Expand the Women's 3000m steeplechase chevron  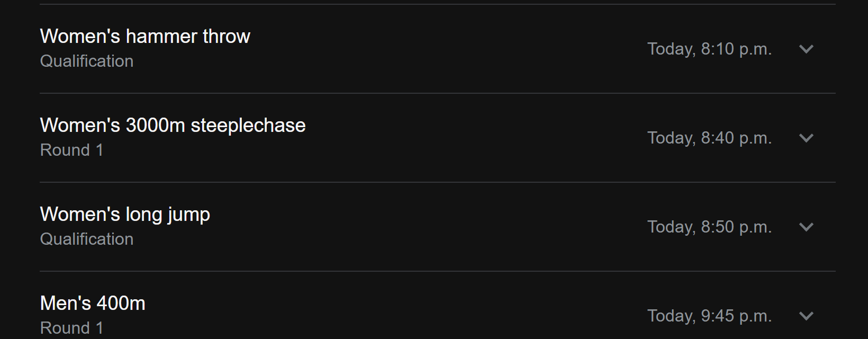point(806,138)
